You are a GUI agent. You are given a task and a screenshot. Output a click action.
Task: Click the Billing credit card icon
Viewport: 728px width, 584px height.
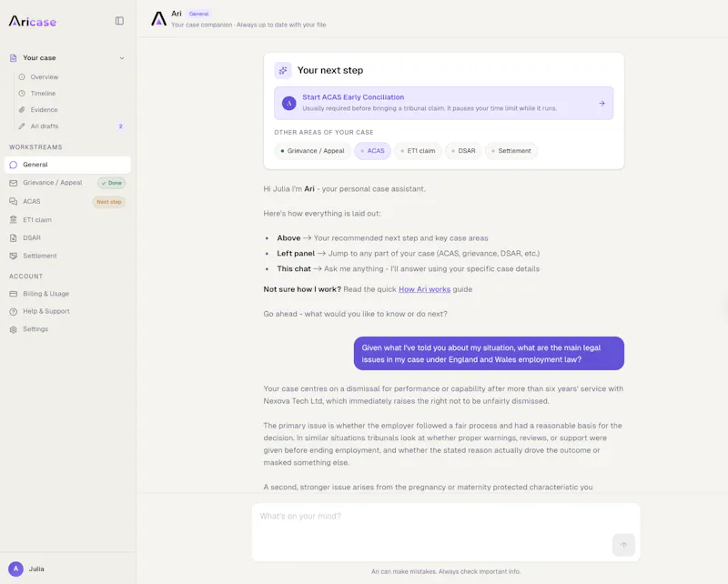(x=13, y=294)
